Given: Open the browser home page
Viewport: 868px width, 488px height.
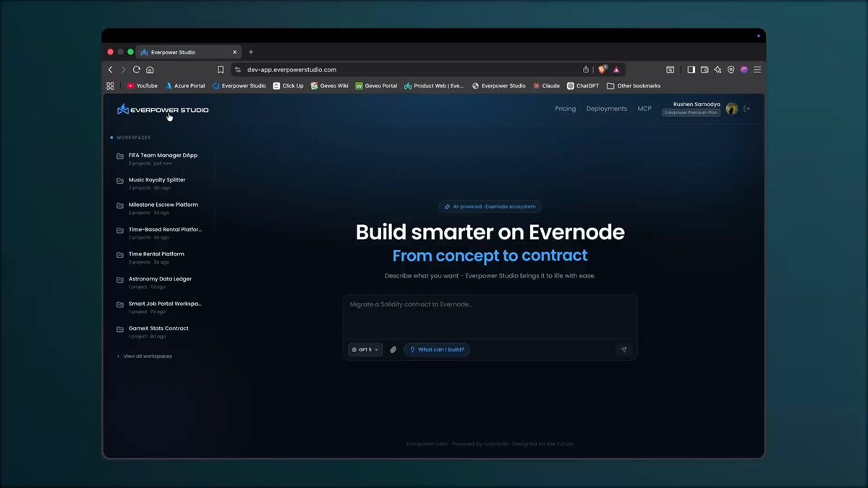Looking at the screenshot, I should tap(150, 69).
